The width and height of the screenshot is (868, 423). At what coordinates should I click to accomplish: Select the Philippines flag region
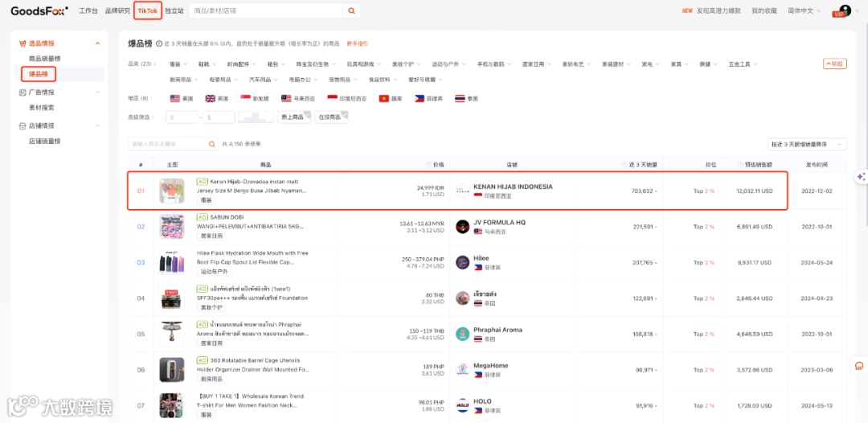pyautogui.click(x=420, y=99)
